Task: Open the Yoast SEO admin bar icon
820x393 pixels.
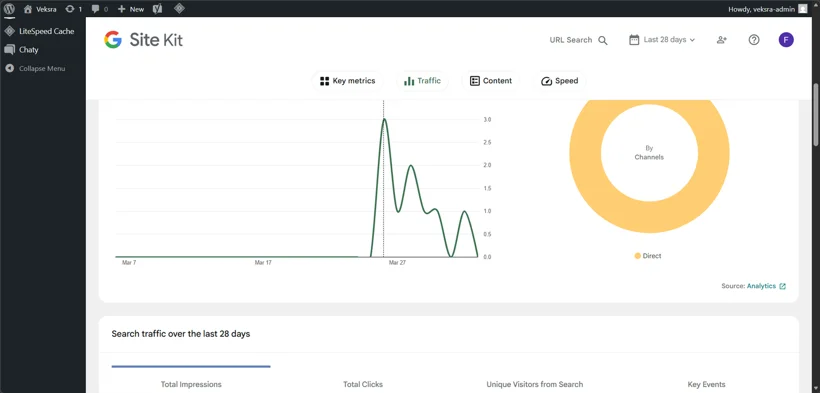Action: click(x=157, y=9)
